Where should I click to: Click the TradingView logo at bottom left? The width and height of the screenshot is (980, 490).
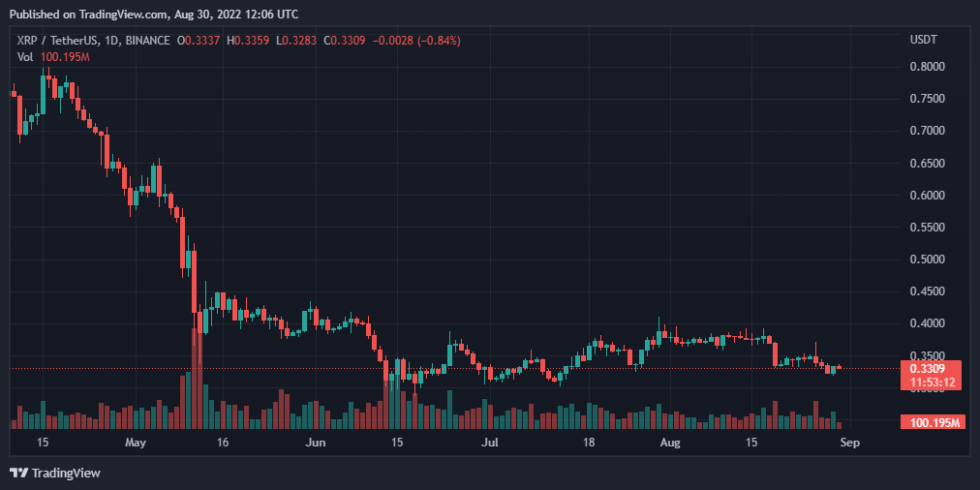[x=55, y=473]
